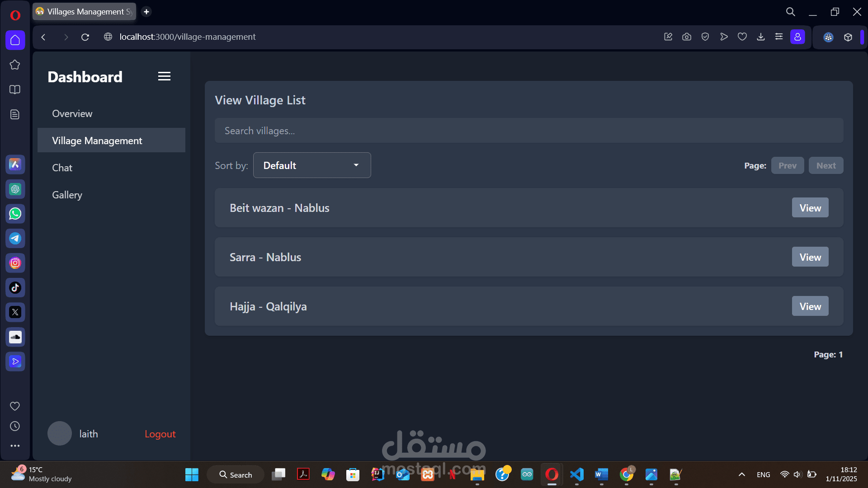Open Easy Setup sliders icon
This screenshot has width=868, height=488.
(779, 37)
